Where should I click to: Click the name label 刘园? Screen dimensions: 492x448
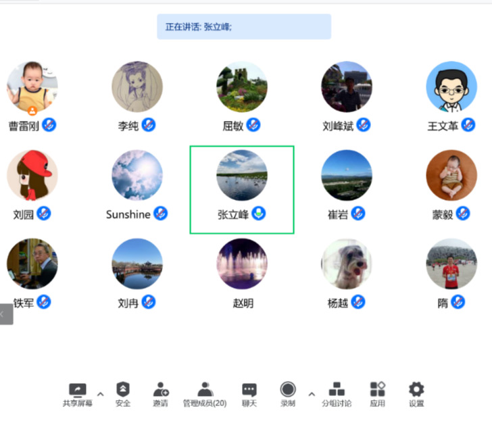tap(24, 215)
